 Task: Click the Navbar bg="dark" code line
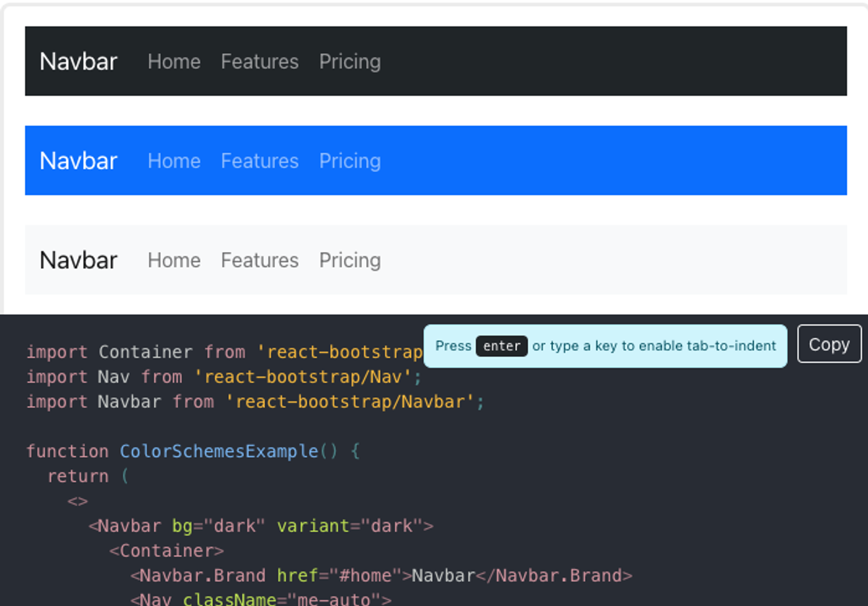tap(260, 526)
